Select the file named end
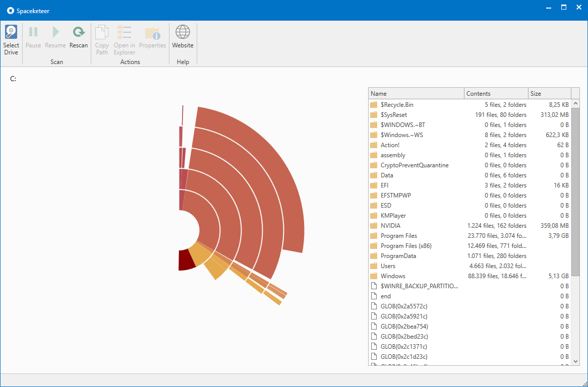 click(385, 296)
